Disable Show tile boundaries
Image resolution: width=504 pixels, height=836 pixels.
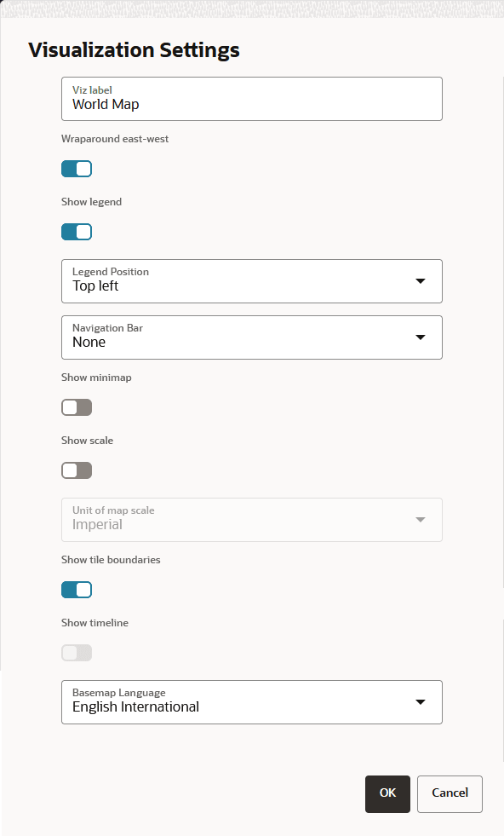77,589
